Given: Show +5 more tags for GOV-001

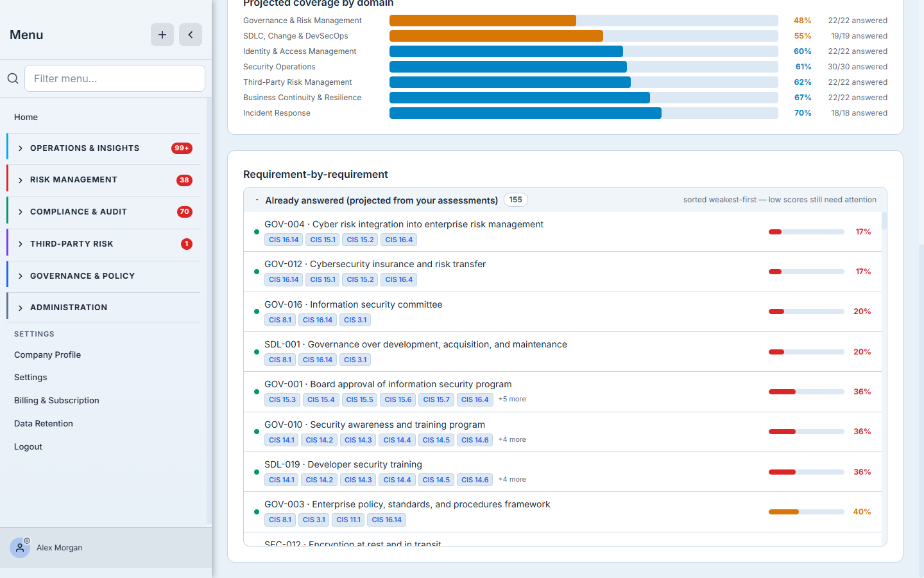Looking at the screenshot, I should coord(512,399).
